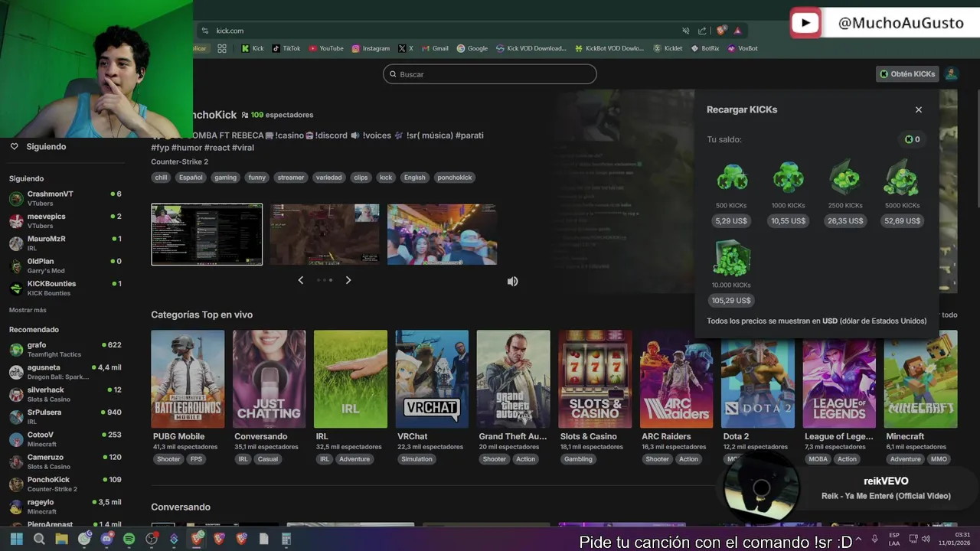The width and height of the screenshot is (980, 551).
Task: Buy 500 KICKs for 5,29 US$
Action: 731,220
